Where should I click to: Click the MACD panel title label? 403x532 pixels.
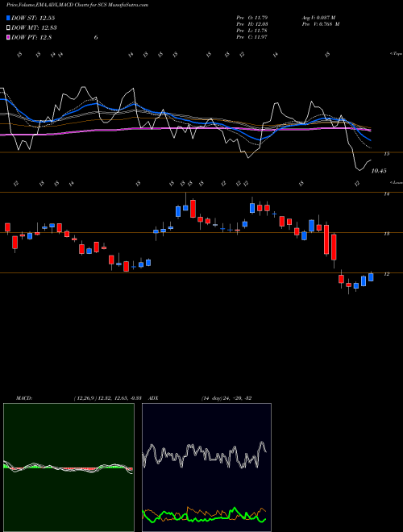coord(23,398)
